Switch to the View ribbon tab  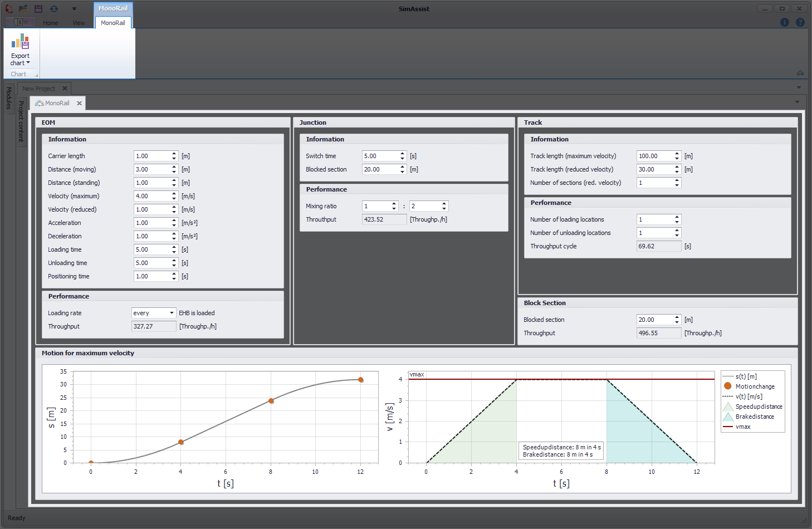click(x=79, y=23)
